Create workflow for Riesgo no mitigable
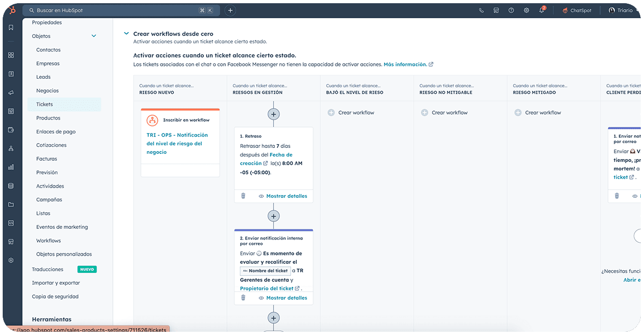This screenshot has width=644, height=335. tap(444, 113)
